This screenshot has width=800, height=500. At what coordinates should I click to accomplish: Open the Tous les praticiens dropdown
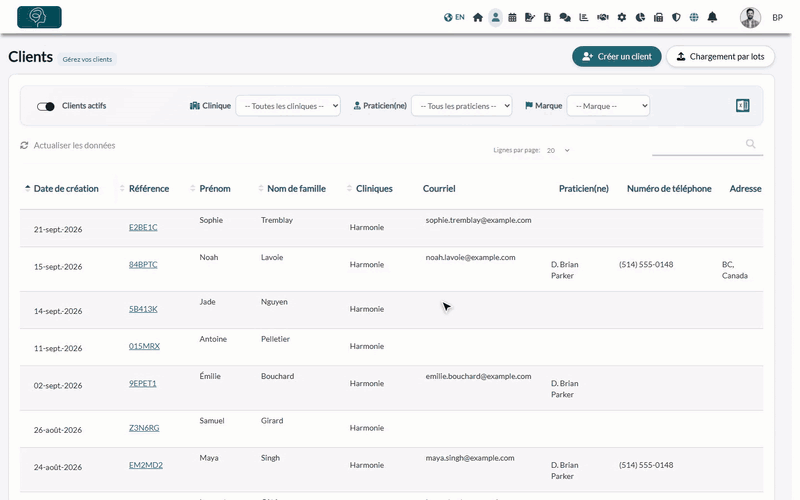click(461, 106)
